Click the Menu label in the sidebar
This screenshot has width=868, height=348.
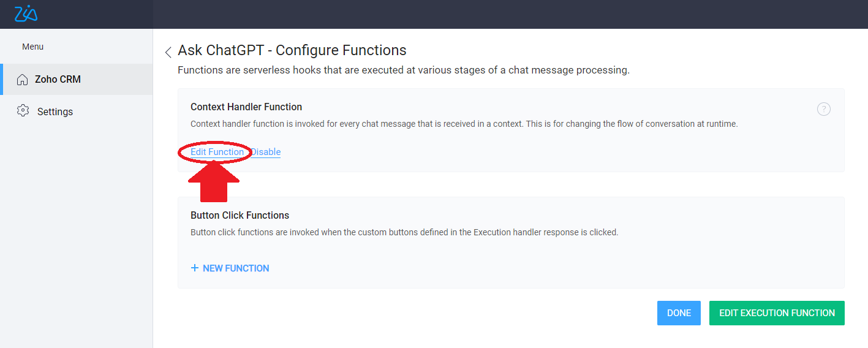click(x=33, y=47)
